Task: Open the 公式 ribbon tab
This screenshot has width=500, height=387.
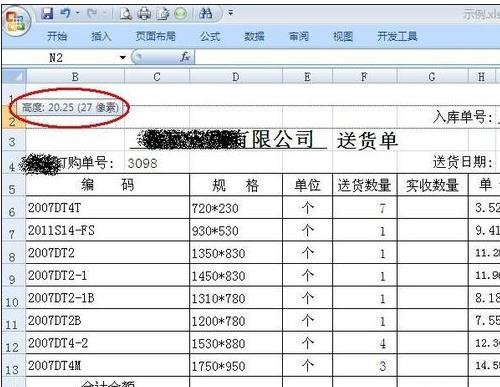Action: [210, 36]
